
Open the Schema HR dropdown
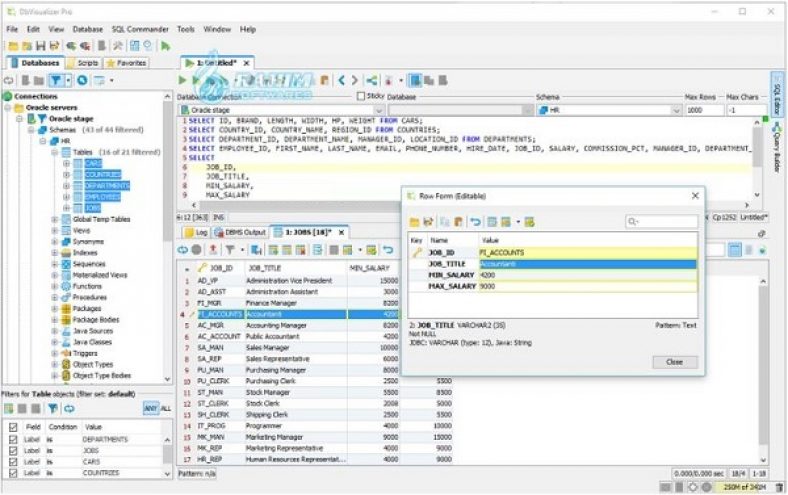click(675, 110)
